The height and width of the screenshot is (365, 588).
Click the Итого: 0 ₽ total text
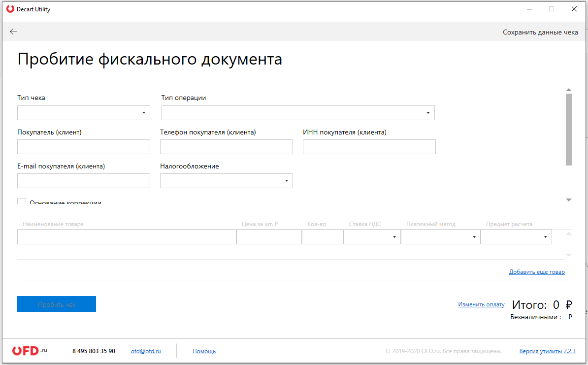542,304
